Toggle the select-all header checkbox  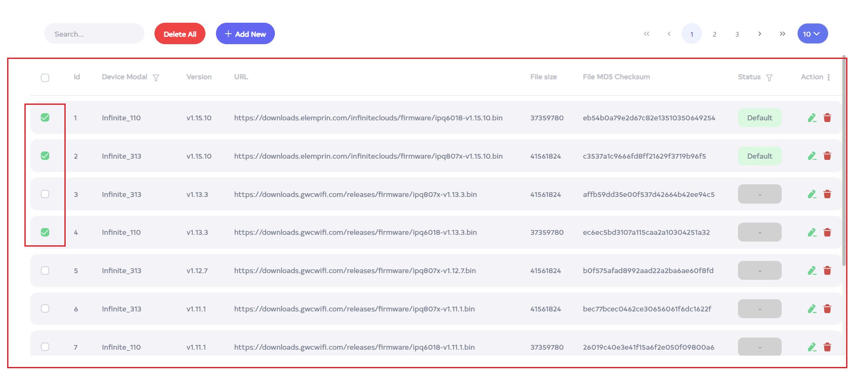point(45,78)
